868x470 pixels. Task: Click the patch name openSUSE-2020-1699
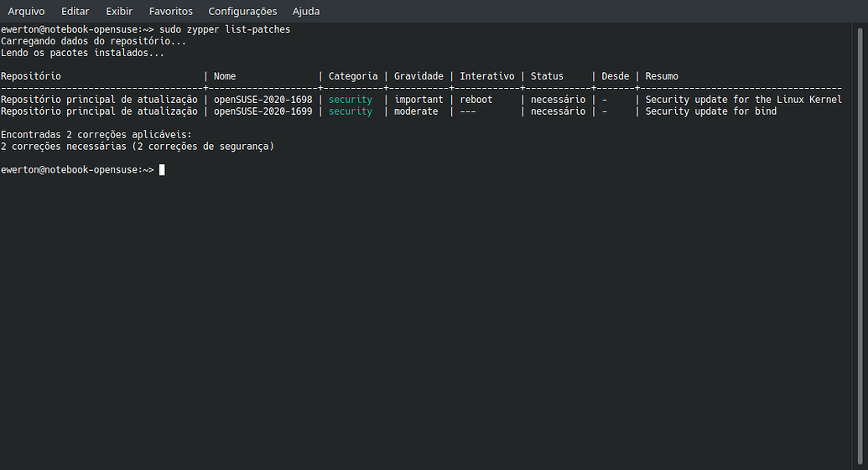pyautogui.click(x=263, y=111)
